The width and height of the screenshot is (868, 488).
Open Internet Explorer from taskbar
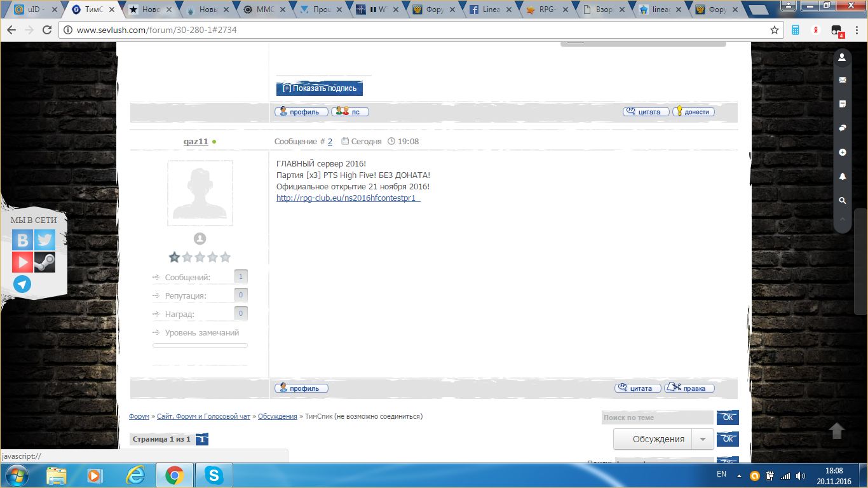[x=135, y=475]
